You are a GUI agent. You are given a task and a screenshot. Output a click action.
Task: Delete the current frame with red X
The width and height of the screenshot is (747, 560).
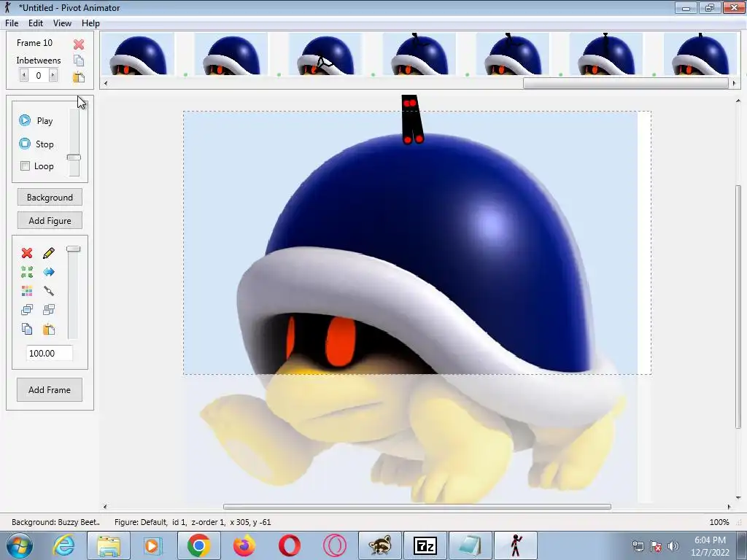79,44
